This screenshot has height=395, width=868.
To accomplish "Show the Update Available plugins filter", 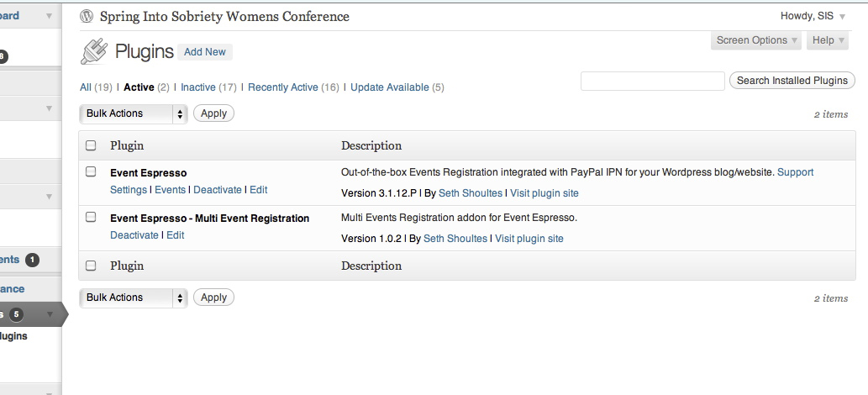I will click(x=390, y=87).
